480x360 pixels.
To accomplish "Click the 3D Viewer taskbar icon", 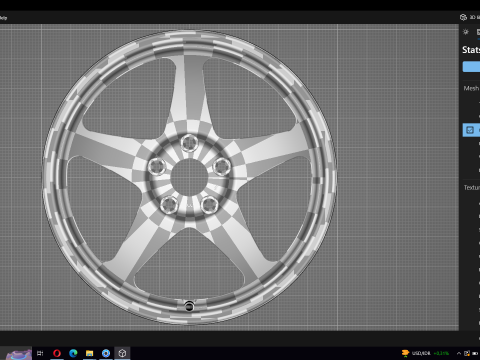I will click(122, 353).
